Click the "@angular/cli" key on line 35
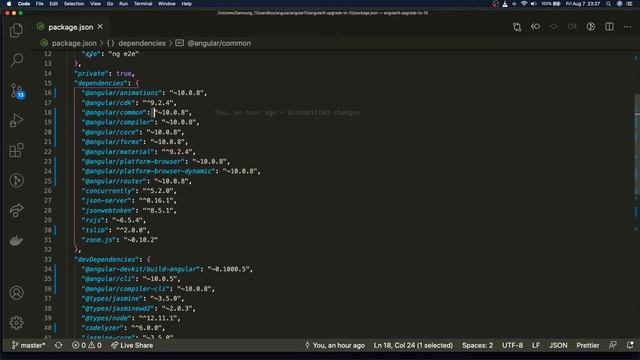 pyautogui.click(x=109, y=279)
